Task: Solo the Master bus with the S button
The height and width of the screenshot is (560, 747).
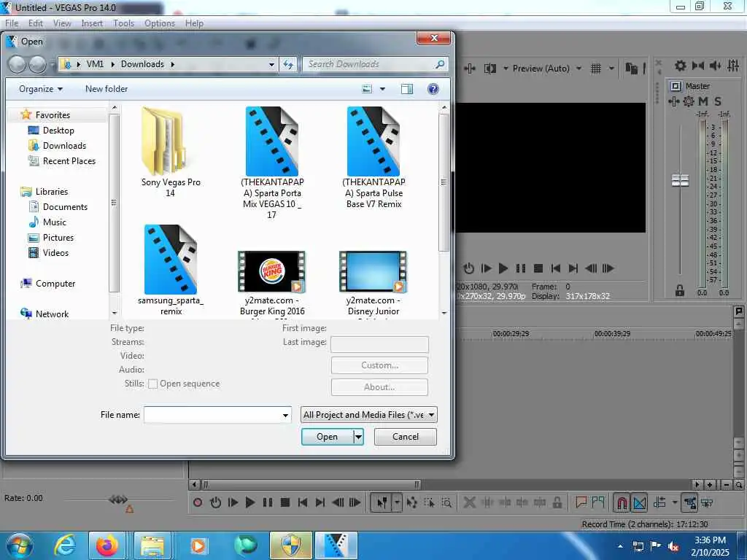Action: coord(718,101)
